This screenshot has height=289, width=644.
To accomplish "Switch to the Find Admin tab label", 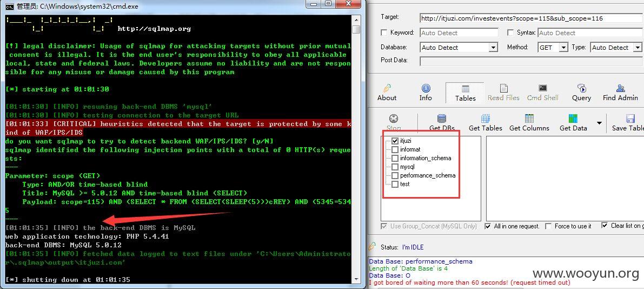I will pos(620,98).
